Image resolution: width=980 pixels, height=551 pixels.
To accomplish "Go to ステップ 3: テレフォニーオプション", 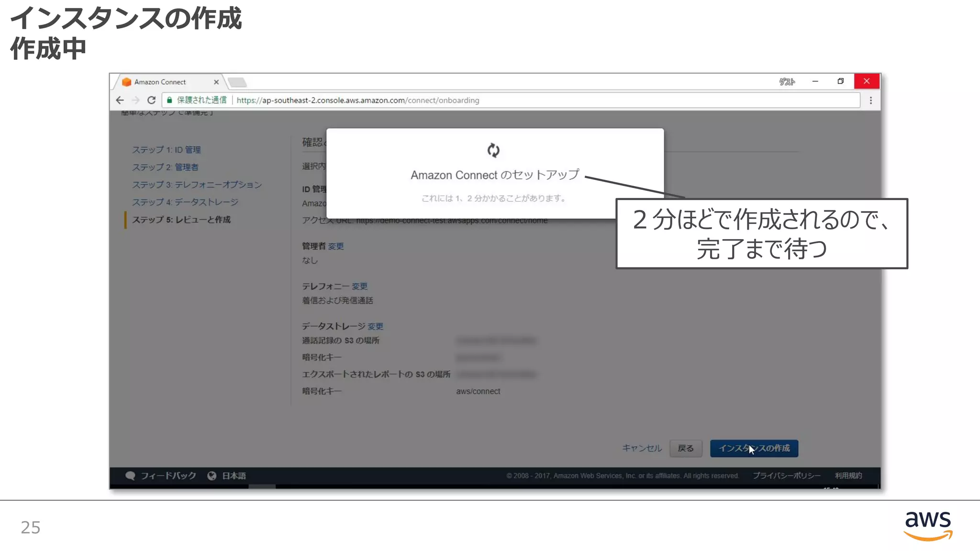I will coord(197,185).
